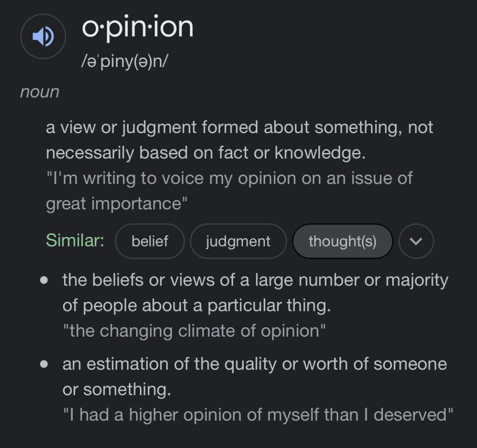Click the words 'or something.' in last definition
This screenshot has width=477, height=448.
click(x=117, y=390)
